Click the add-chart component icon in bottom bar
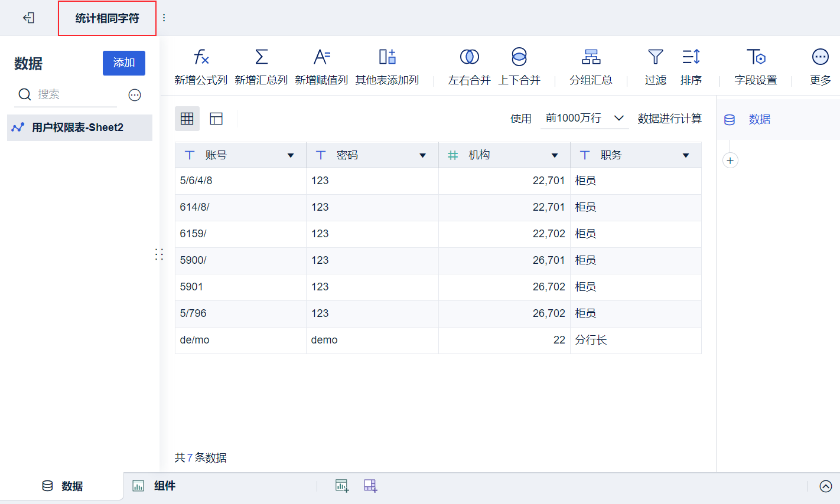Image resolution: width=840 pixels, height=504 pixels. click(341, 486)
